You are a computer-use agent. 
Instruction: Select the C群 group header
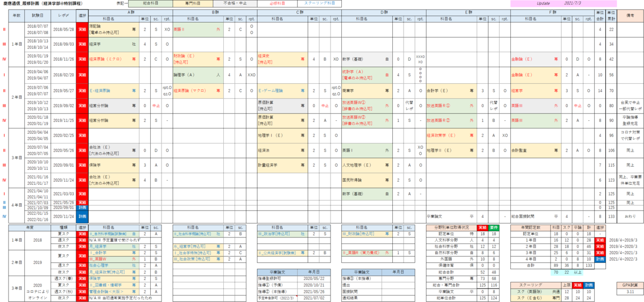(298, 11)
